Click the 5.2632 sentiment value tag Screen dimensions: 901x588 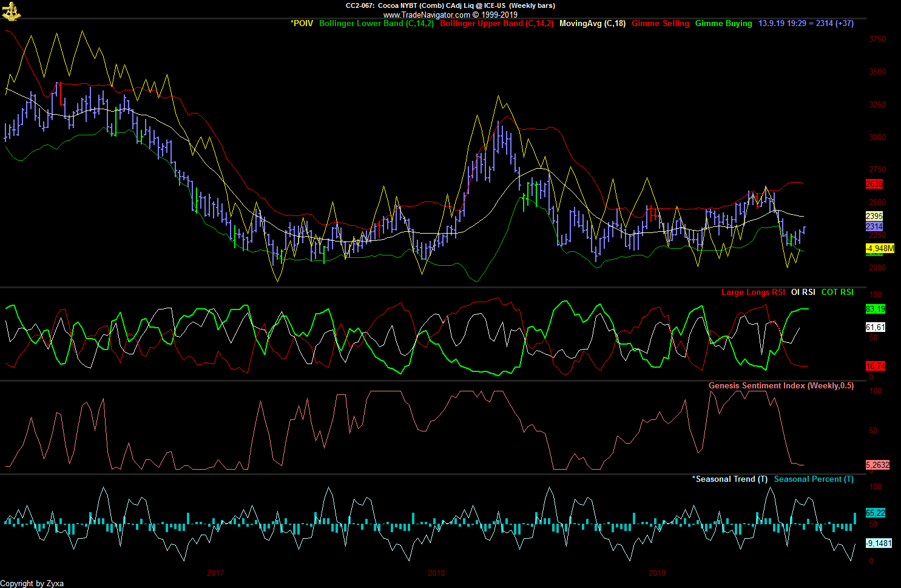(x=877, y=465)
